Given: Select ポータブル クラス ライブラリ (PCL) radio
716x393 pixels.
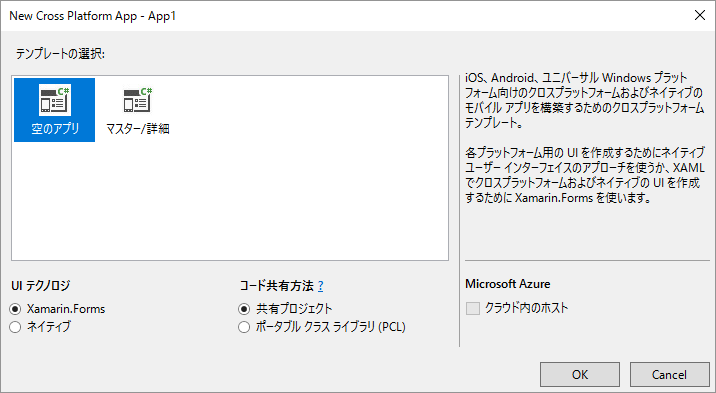Looking at the screenshot, I should [x=244, y=327].
